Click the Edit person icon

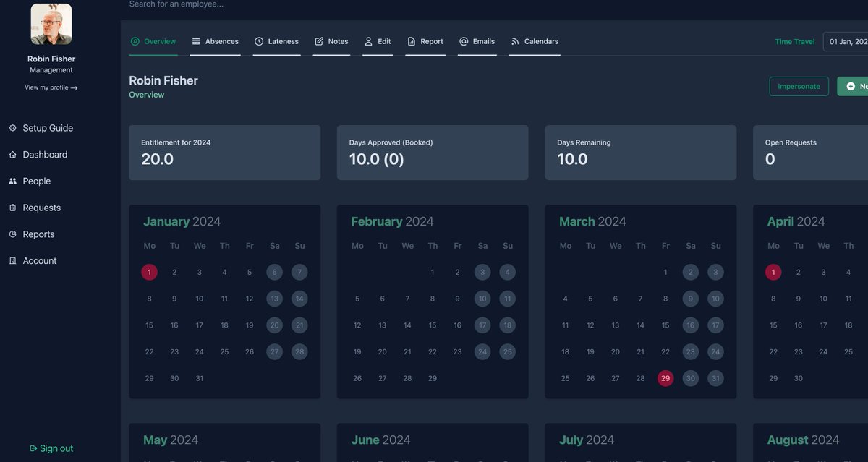(368, 41)
